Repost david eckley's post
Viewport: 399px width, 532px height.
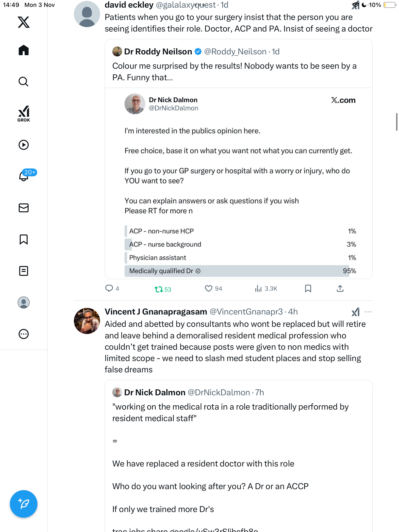pos(159,289)
